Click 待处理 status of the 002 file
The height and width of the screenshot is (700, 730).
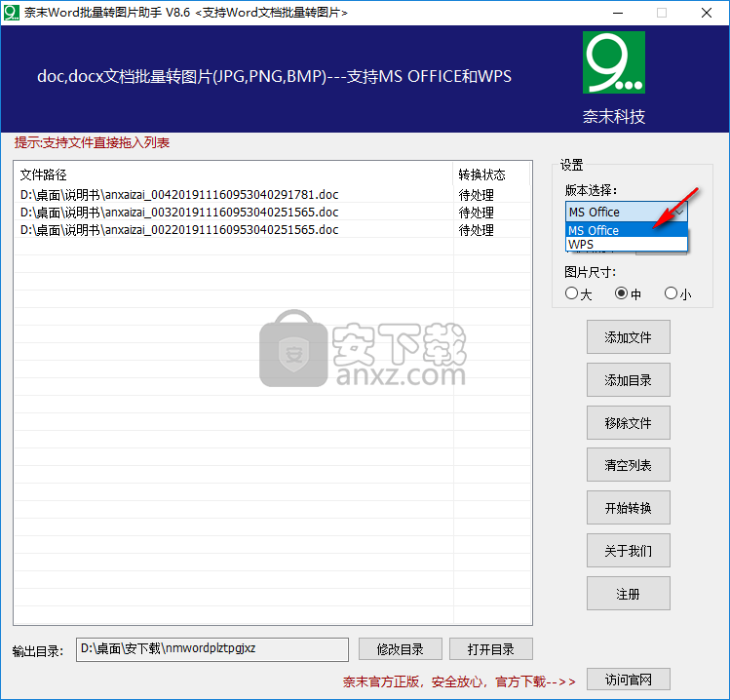pos(476,230)
